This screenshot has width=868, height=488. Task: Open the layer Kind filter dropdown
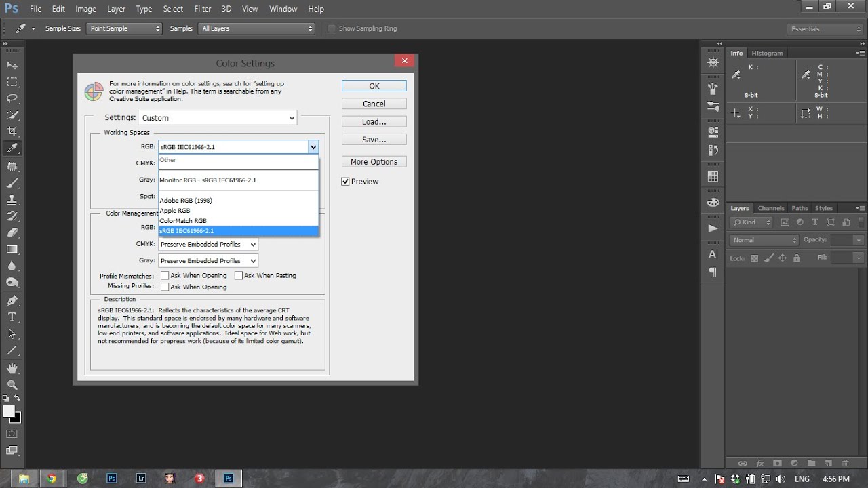pyautogui.click(x=751, y=222)
